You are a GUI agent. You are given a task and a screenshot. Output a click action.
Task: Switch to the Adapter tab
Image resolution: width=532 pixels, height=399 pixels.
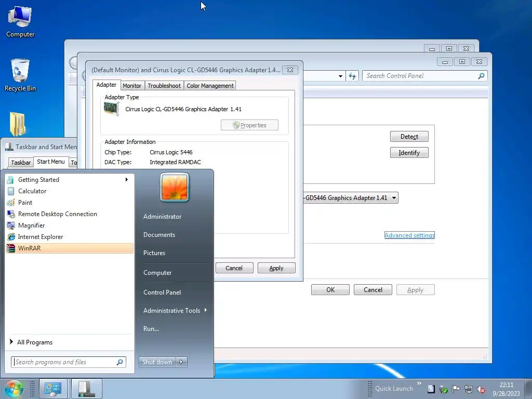(x=106, y=85)
